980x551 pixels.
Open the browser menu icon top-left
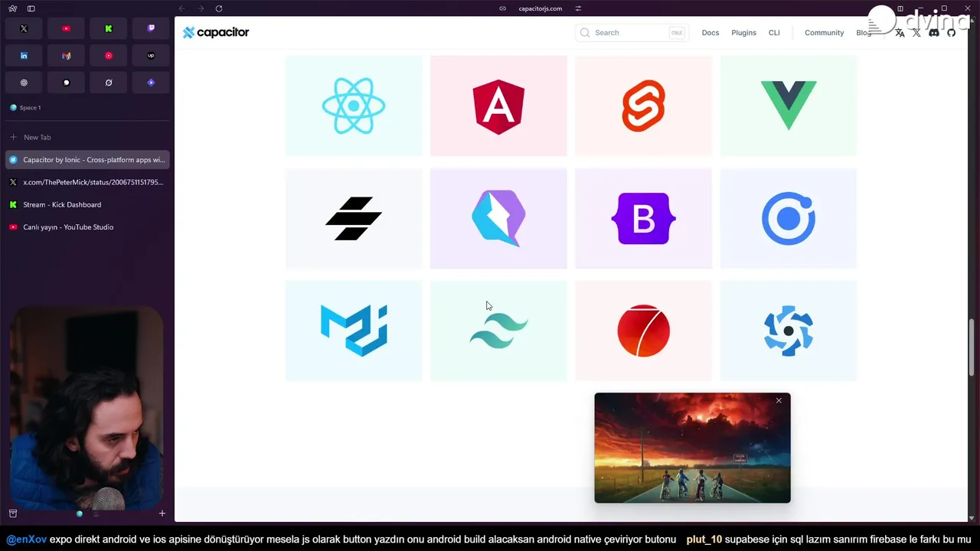(x=12, y=8)
